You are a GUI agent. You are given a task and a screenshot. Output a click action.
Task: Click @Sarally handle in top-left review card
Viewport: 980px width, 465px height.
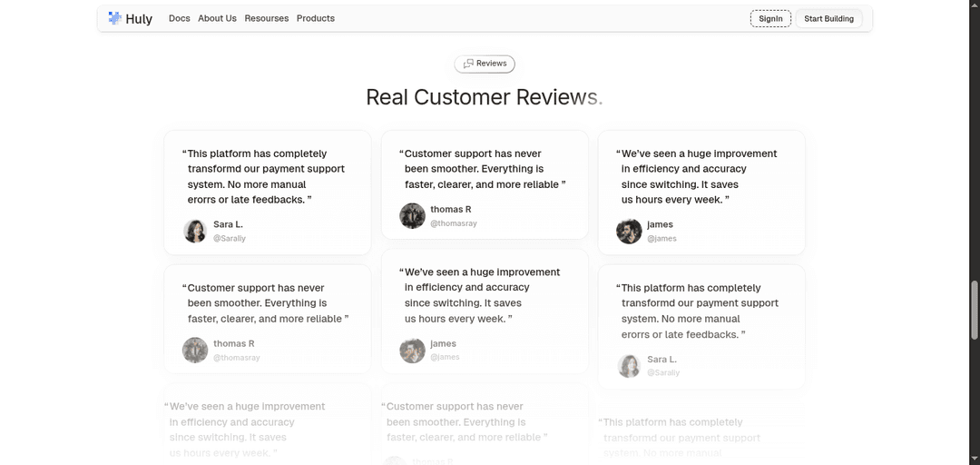pyautogui.click(x=230, y=239)
